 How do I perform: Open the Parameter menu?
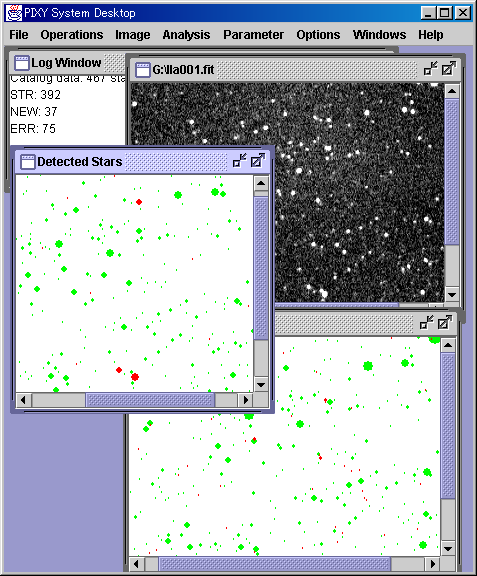tap(253, 35)
